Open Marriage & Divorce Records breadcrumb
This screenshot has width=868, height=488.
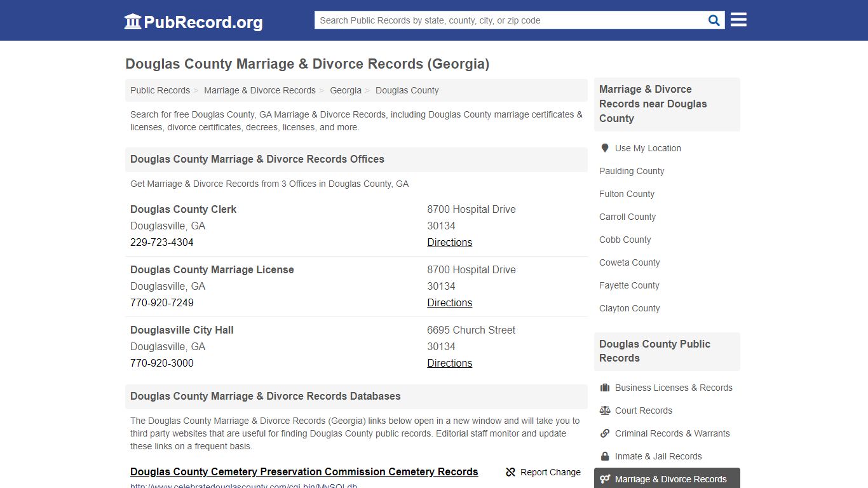260,90
